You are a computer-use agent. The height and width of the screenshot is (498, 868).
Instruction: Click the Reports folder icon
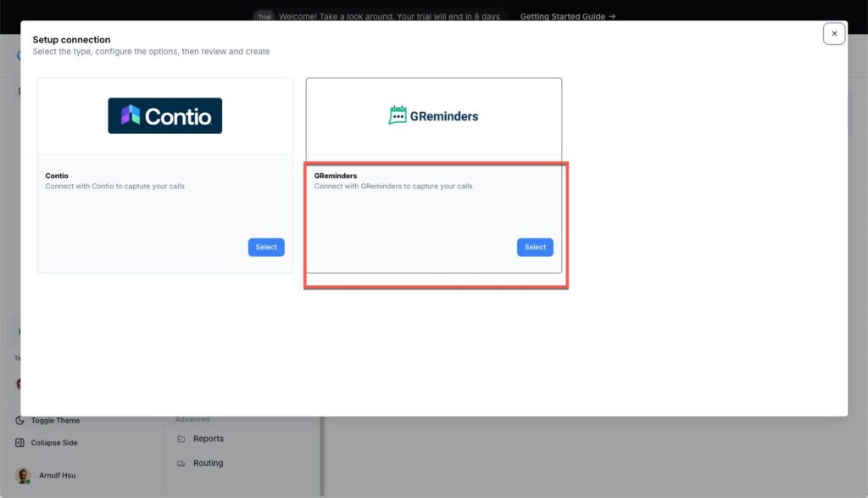click(x=181, y=439)
